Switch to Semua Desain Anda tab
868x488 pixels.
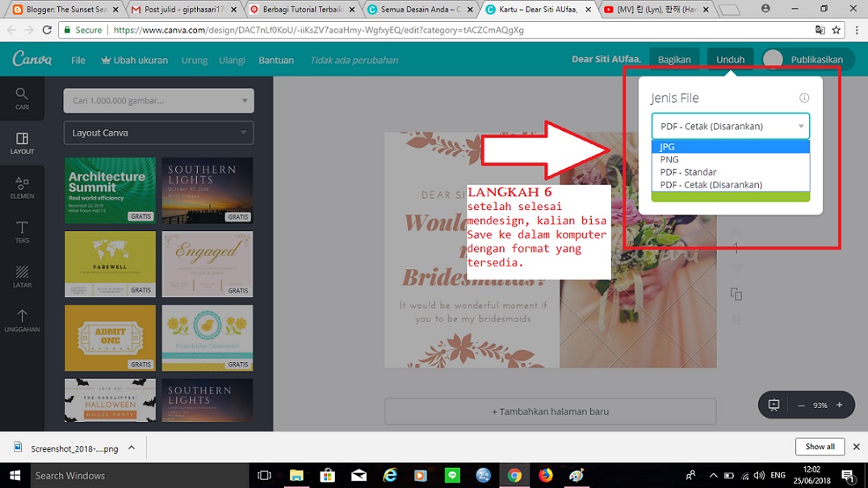click(x=419, y=10)
